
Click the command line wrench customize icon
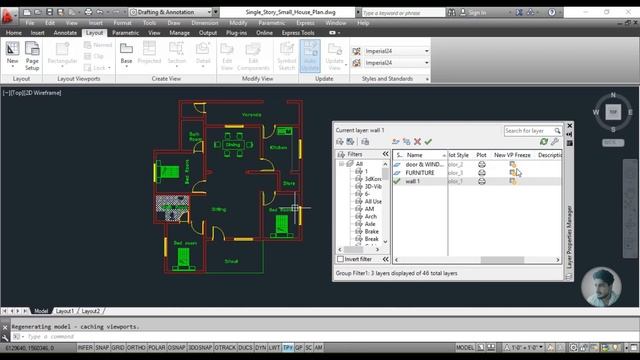pos(5,337)
